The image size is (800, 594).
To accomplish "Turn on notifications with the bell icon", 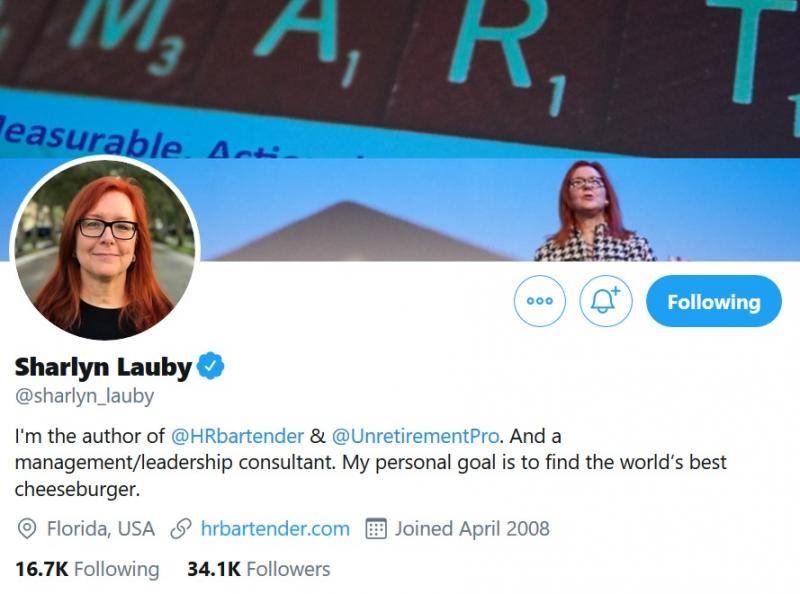I will click(606, 301).
